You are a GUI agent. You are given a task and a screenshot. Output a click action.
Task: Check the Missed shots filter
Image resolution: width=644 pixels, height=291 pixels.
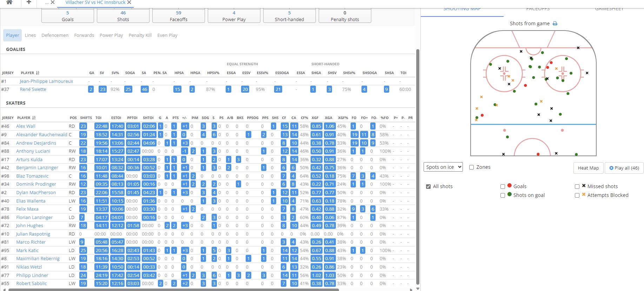(577, 187)
